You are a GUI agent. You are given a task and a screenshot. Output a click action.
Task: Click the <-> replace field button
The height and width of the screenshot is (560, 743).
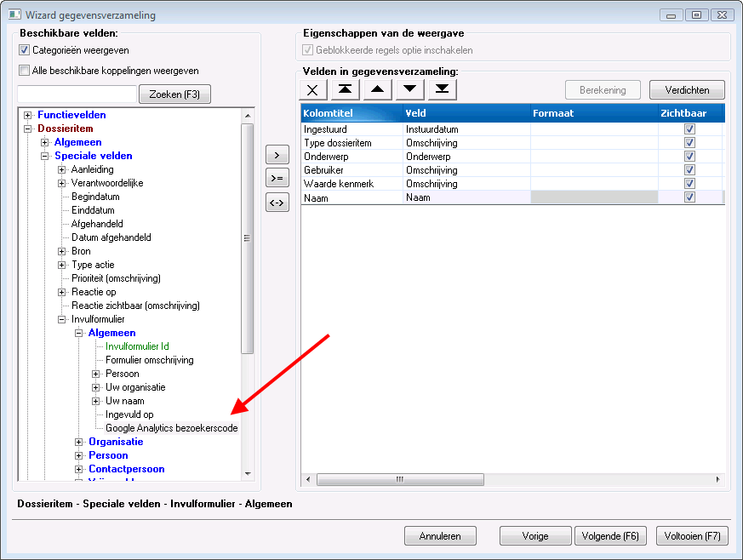pos(277,203)
